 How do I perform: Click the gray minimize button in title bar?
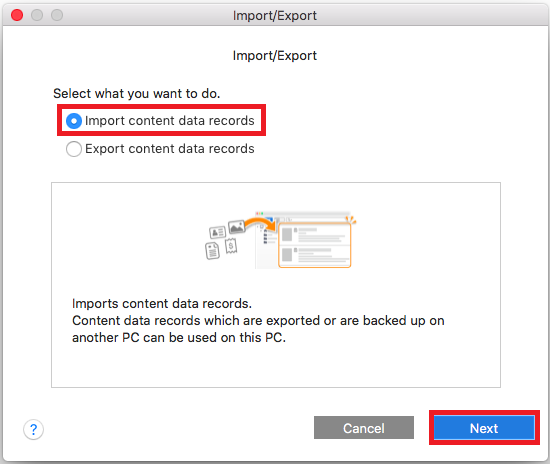pos(37,15)
